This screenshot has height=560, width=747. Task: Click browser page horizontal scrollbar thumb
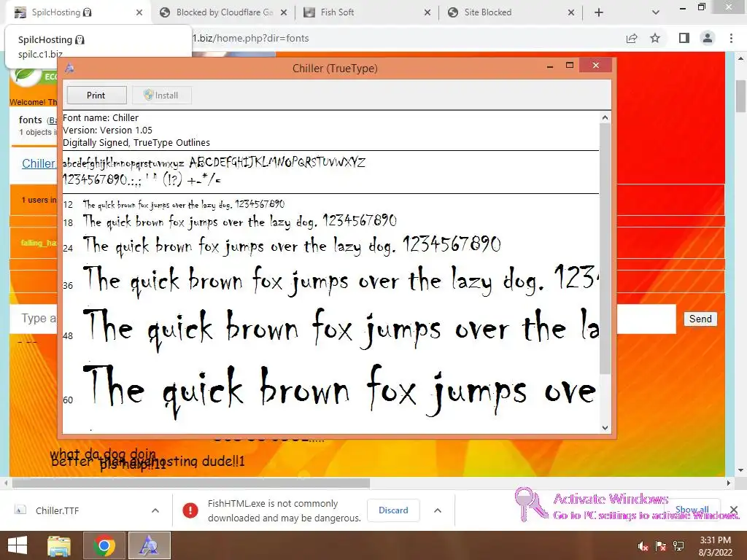coord(190,483)
